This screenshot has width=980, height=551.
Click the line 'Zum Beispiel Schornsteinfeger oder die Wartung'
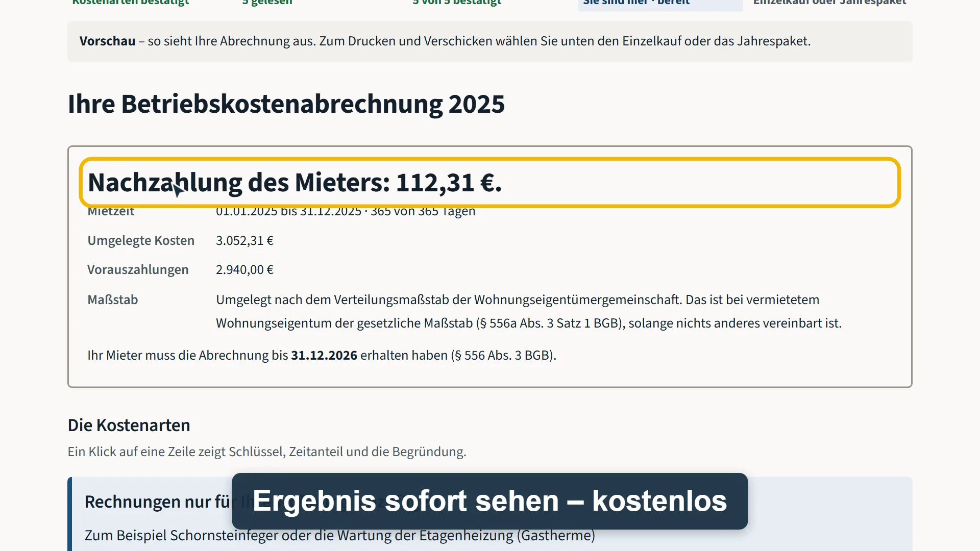[x=340, y=535]
